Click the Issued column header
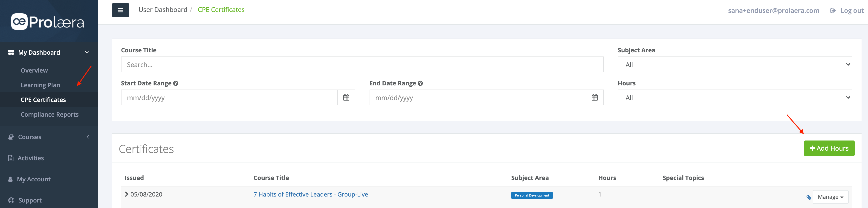The image size is (868, 208). coord(134,178)
